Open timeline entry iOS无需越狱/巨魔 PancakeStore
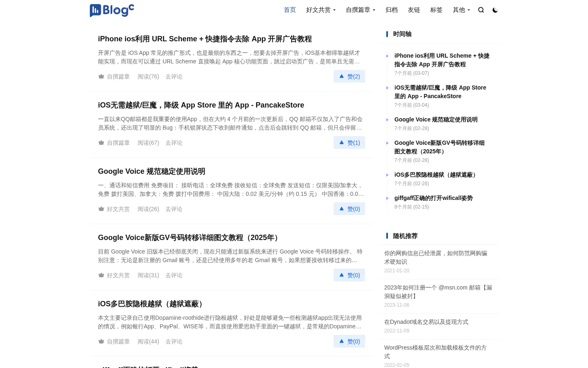 click(x=440, y=92)
